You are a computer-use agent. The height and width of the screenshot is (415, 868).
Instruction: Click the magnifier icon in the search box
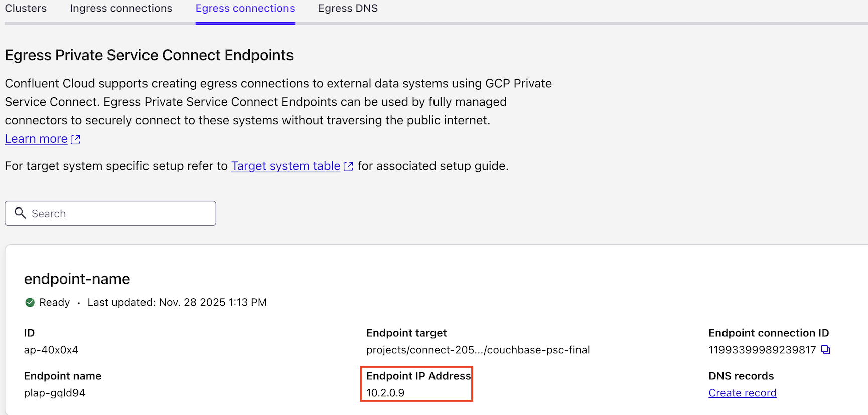pyautogui.click(x=20, y=213)
